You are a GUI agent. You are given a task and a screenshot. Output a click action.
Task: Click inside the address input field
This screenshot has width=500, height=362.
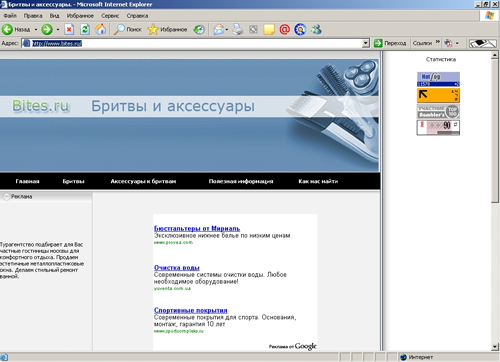197,43
